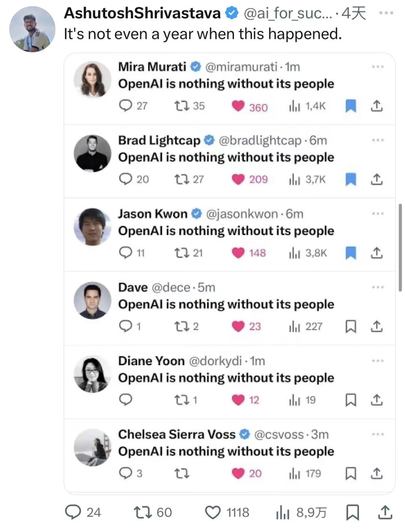Open more options on Dave's tweet

click(378, 287)
